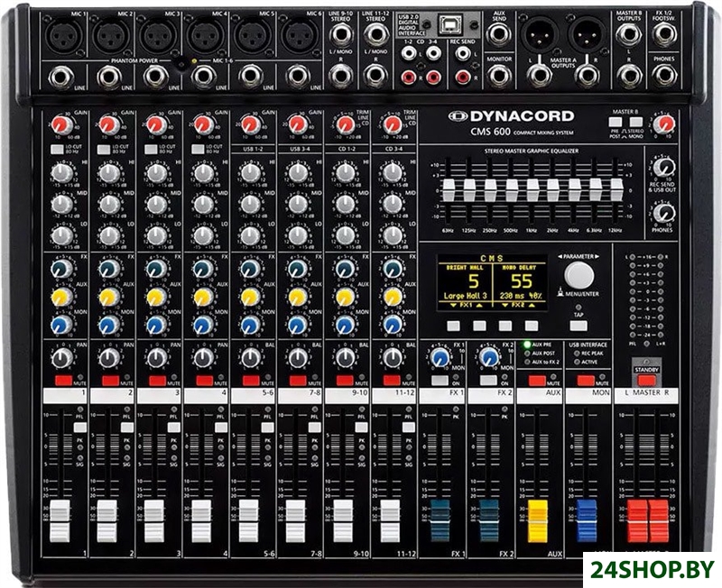The width and height of the screenshot is (722, 588).
Task: Click the Master B L output jack
Action: [628, 35]
